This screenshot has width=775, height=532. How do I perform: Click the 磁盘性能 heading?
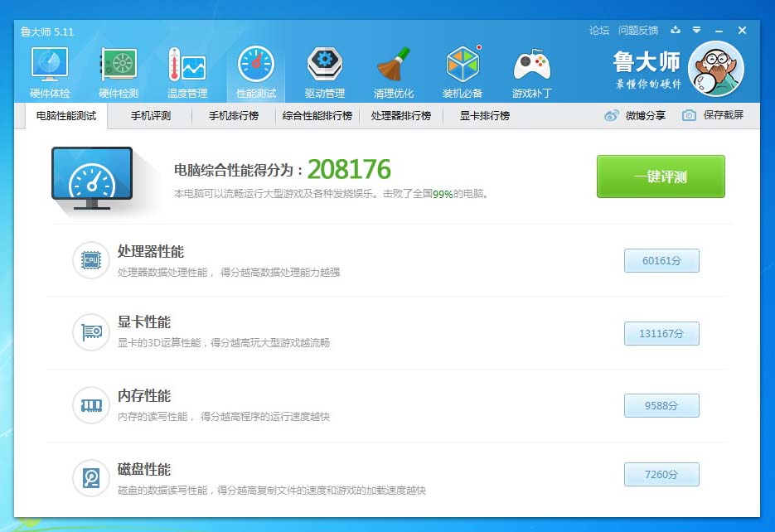[144, 469]
